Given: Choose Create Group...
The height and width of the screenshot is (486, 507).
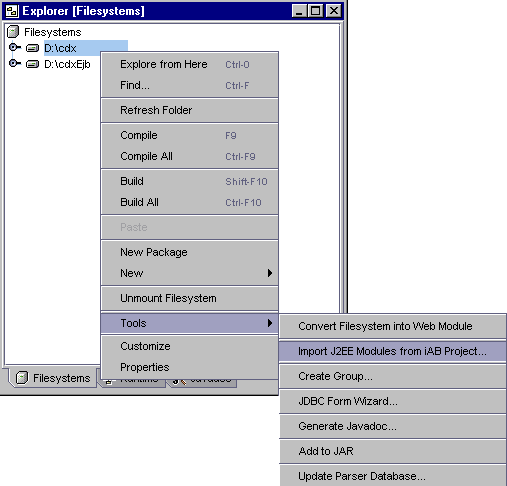Looking at the screenshot, I should pyautogui.click(x=393, y=376).
